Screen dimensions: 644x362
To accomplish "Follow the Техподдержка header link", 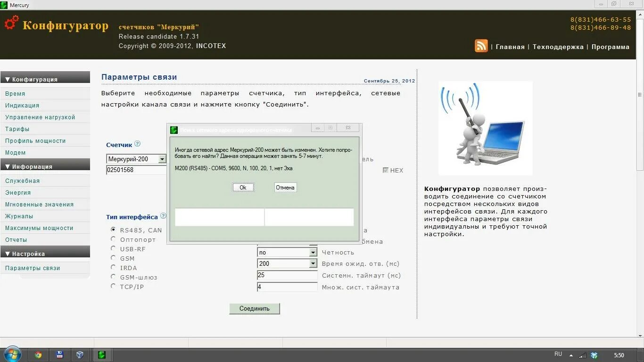I will (x=558, y=47).
